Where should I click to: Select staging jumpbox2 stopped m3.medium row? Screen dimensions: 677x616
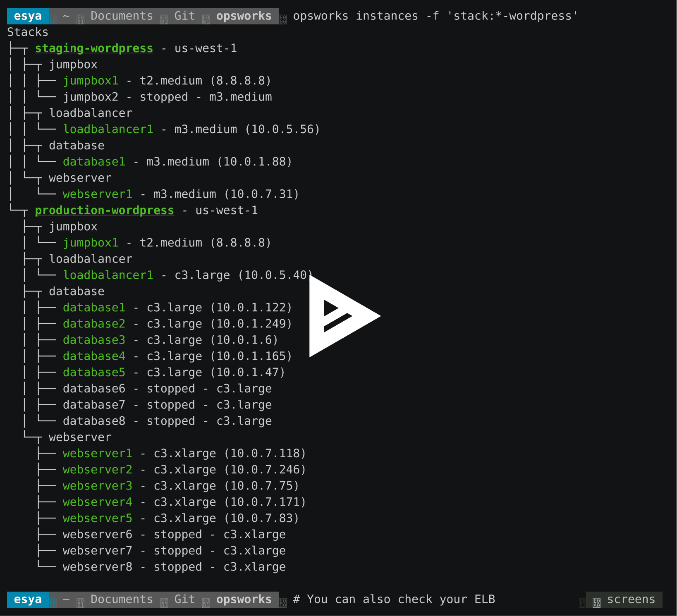coord(167,97)
